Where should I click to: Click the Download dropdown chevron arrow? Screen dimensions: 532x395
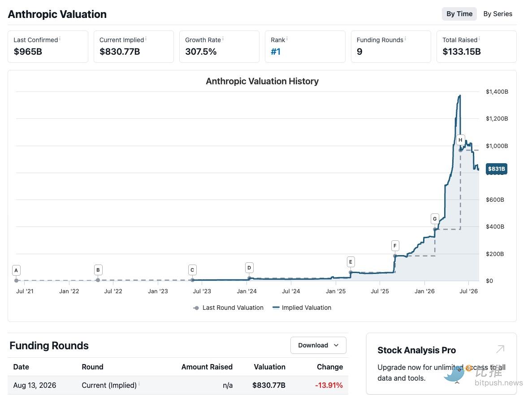pyautogui.click(x=336, y=345)
